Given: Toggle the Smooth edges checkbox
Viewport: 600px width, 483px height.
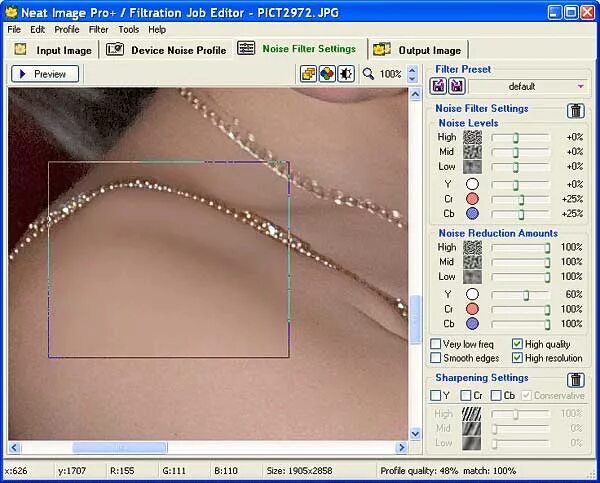Looking at the screenshot, I should pos(435,357).
